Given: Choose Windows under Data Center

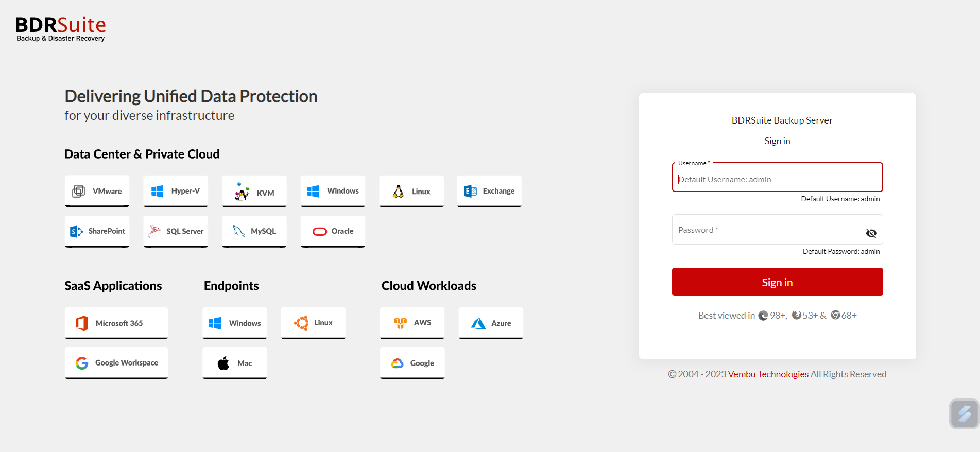Looking at the screenshot, I should click(x=333, y=191).
